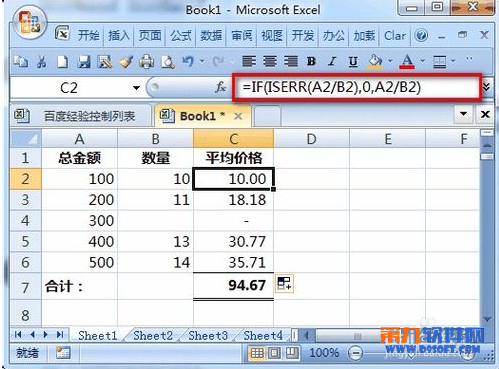
Task: Open Print Preview with the magnifier icon
Action: click(x=168, y=62)
